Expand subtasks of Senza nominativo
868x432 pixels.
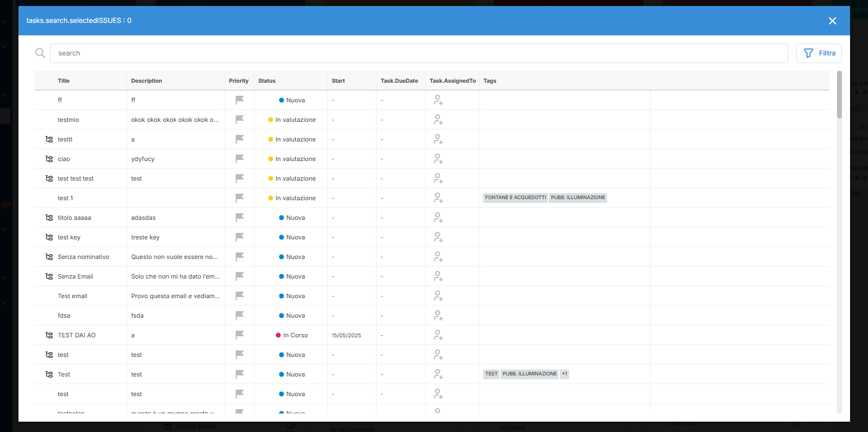tap(49, 257)
